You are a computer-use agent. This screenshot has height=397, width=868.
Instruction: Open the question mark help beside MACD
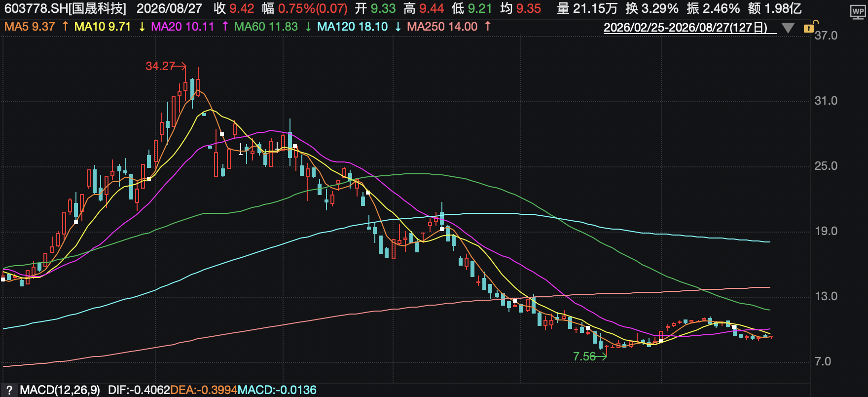click(x=9, y=390)
